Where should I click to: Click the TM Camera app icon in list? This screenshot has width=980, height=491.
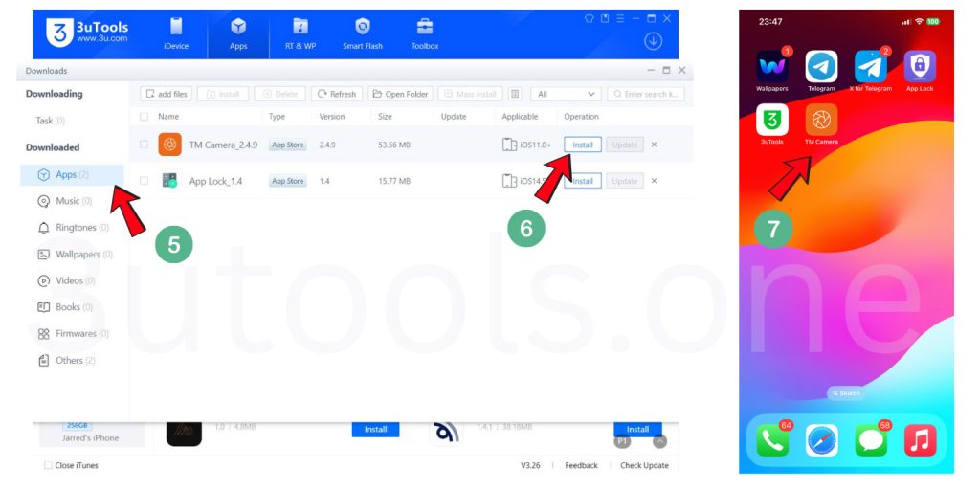(x=170, y=145)
